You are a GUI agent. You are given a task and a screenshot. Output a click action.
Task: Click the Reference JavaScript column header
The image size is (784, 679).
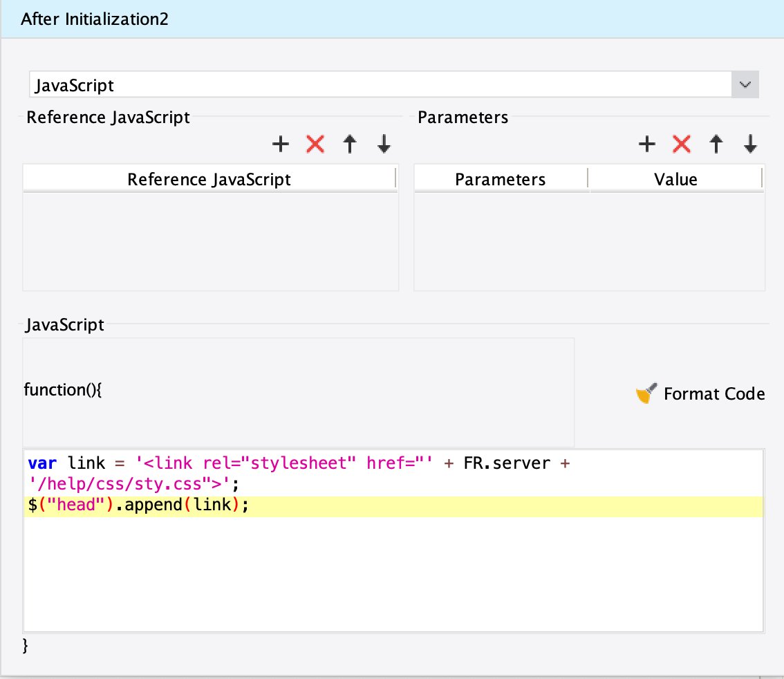click(209, 180)
